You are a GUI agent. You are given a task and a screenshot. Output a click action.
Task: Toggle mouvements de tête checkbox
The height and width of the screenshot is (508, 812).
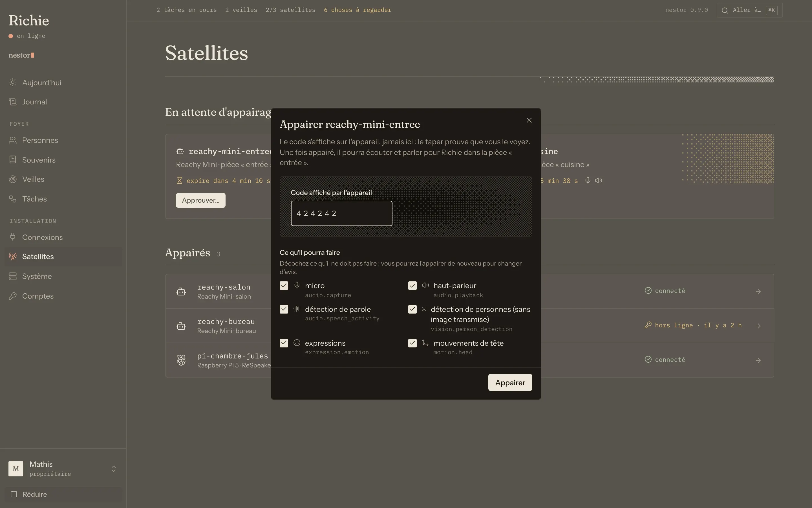pyautogui.click(x=412, y=343)
